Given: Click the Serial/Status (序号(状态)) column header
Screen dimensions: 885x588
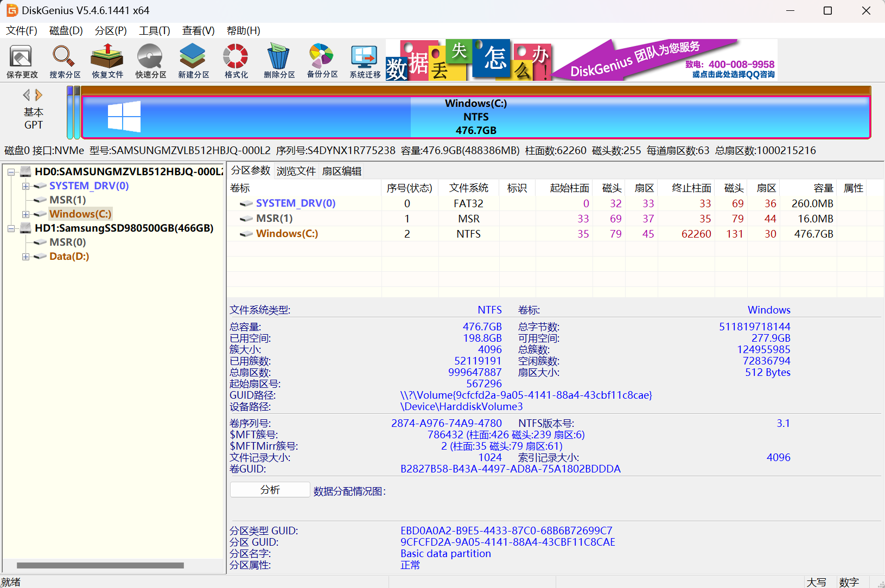Looking at the screenshot, I should pos(410,188).
